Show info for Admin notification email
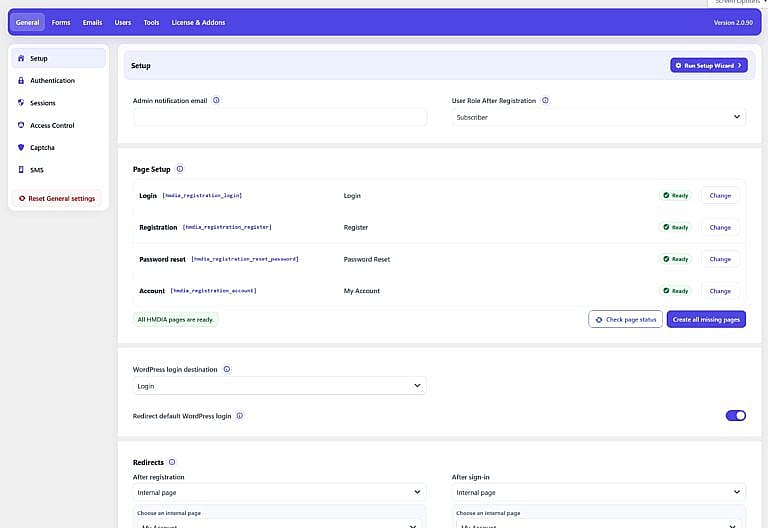Viewport: 768px width, 528px height. 216,100
